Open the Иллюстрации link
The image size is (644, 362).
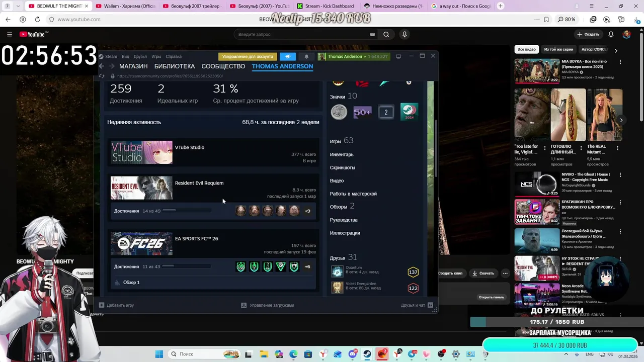[x=345, y=233]
